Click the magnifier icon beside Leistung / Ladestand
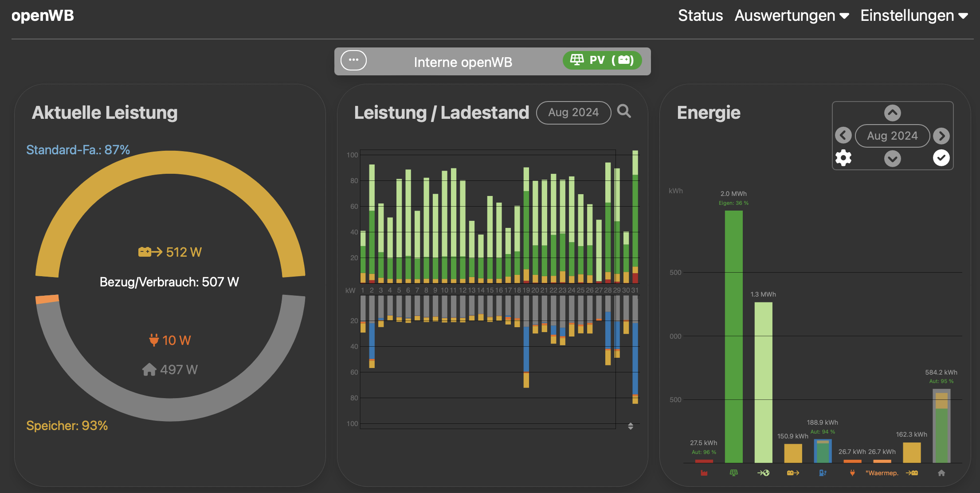The image size is (980, 493). (x=624, y=111)
